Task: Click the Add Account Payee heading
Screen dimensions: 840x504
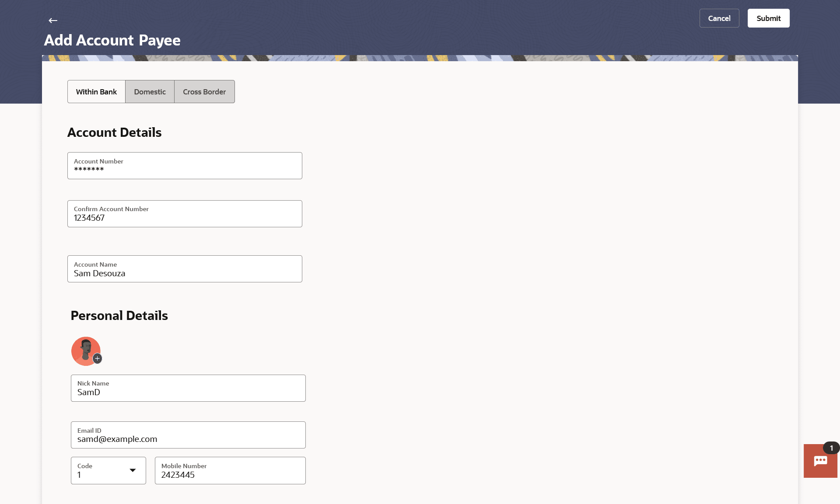Action: point(112,40)
